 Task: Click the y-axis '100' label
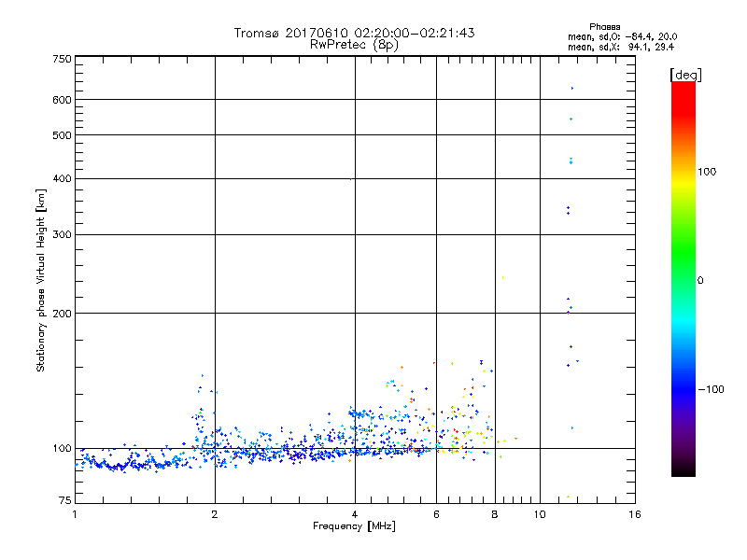[x=62, y=449]
